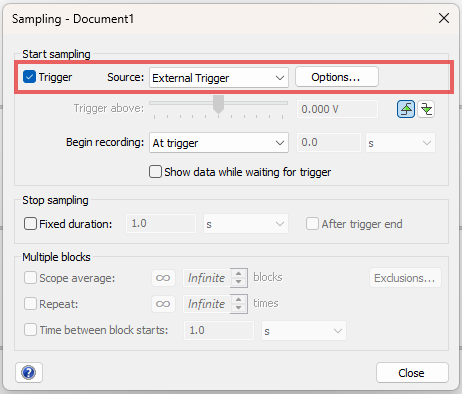Click the Sampling - Document1 title
This screenshot has height=394, width=462.
coord(73,19)
